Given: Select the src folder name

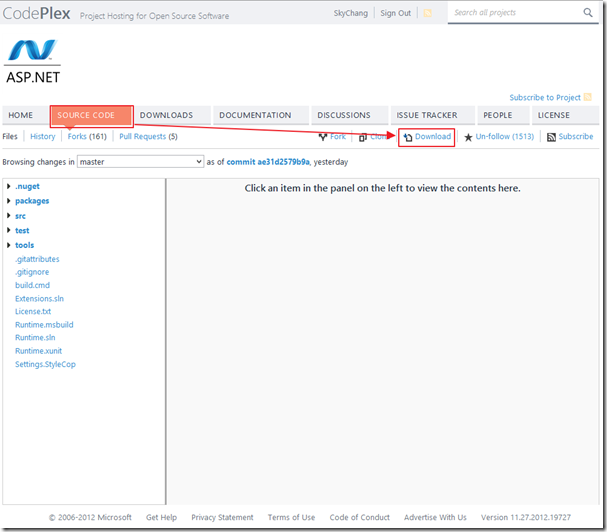Looking at the screenshot, I should coord(20,216).
